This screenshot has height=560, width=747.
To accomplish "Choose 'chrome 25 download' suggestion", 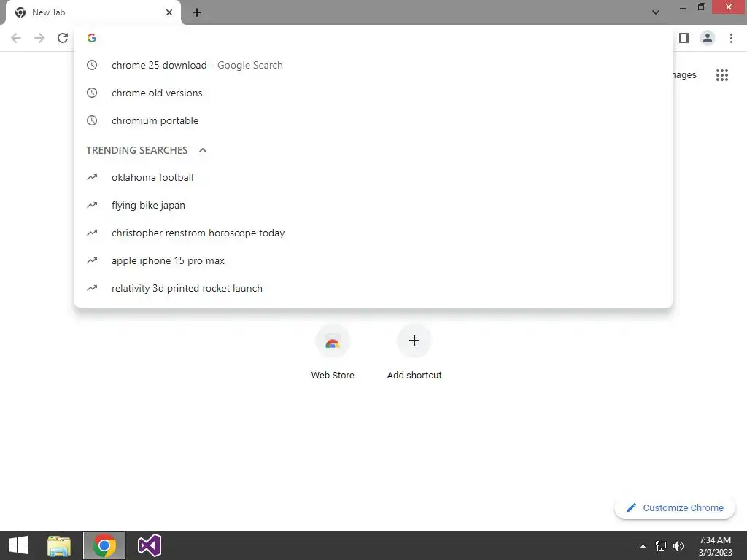I will pos(373,65).
